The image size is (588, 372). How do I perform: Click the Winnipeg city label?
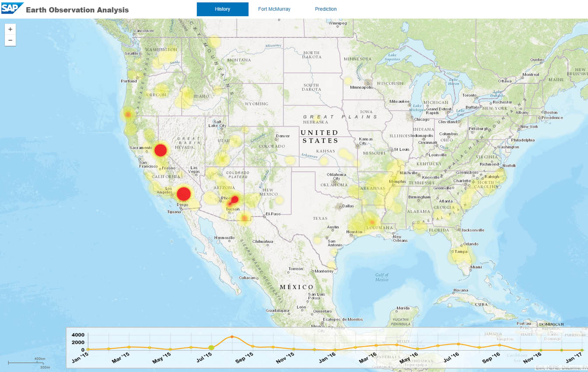pos(338,23)
